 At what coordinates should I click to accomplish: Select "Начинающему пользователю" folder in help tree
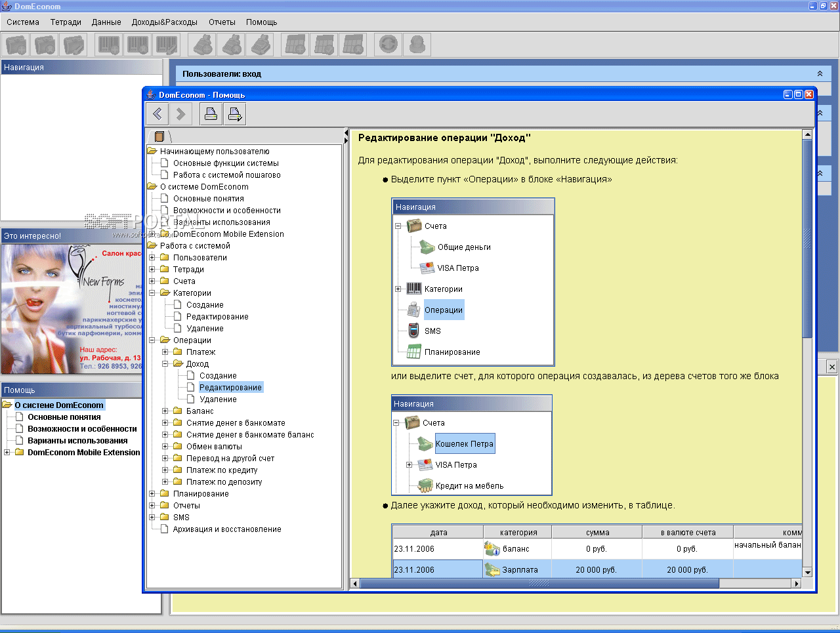[215, 152]
